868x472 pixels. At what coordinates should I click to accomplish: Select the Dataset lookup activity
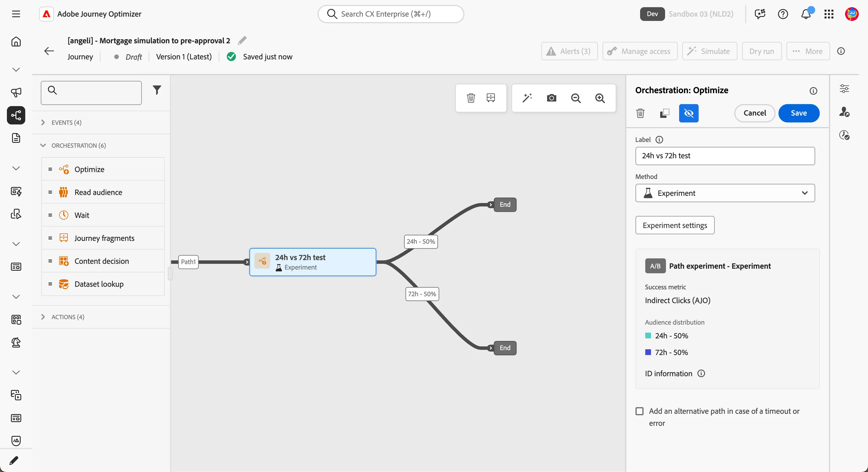pos(103,284)
